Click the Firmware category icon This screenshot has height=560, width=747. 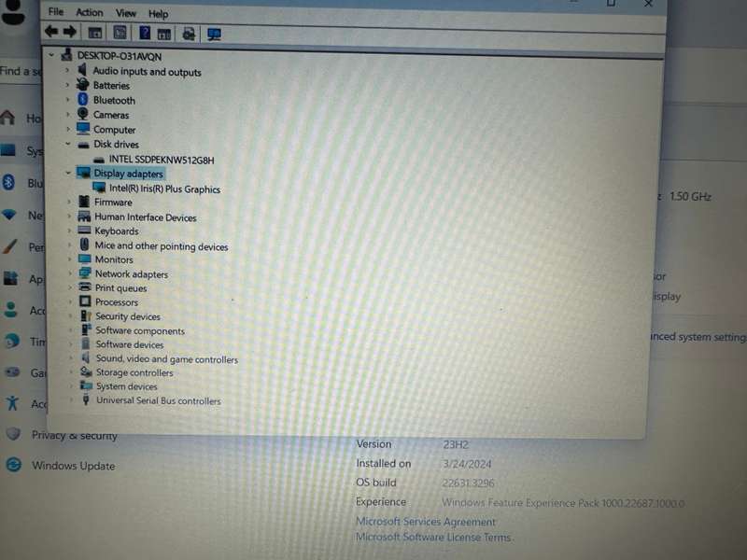coord(84,202)
